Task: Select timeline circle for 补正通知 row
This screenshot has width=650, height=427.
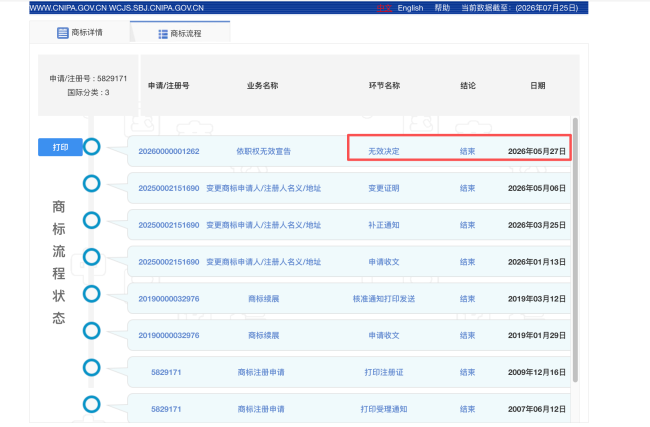Action: point(92,220)
